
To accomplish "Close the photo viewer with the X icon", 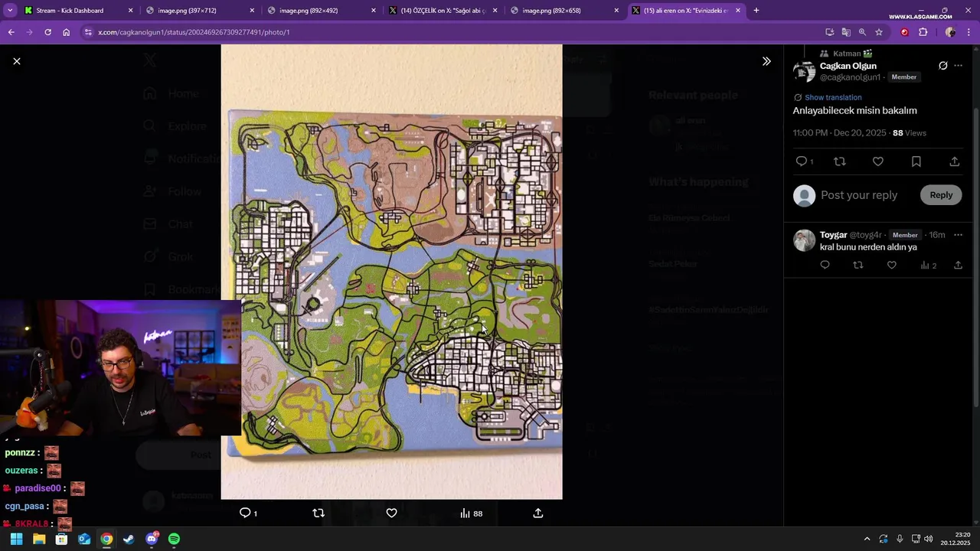I will click(x=17, y=61).
